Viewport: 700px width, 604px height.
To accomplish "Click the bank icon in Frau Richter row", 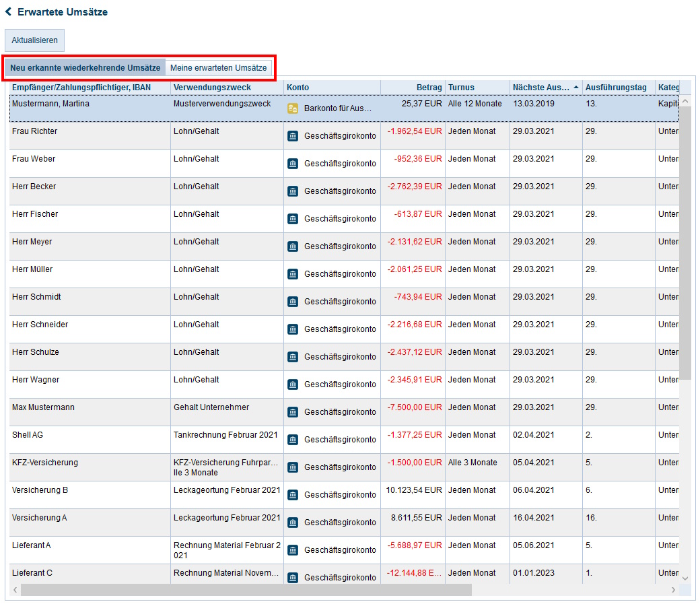I will (x=293, y=136).
